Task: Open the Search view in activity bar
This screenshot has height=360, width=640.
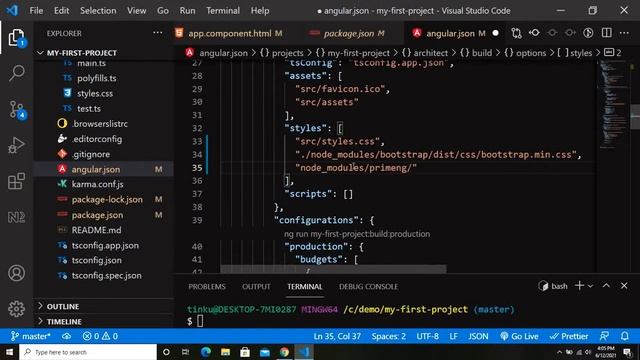Action: 16,73
